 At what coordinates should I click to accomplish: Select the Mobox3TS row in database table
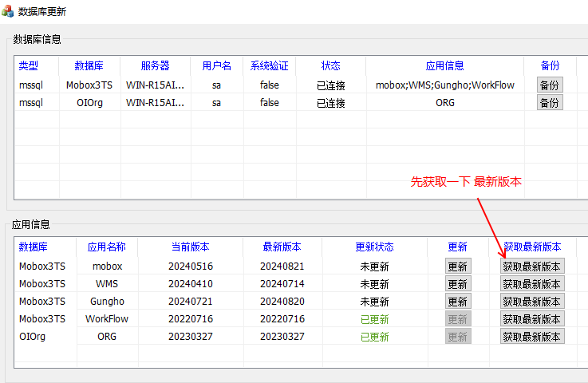(x=89, y=85)
